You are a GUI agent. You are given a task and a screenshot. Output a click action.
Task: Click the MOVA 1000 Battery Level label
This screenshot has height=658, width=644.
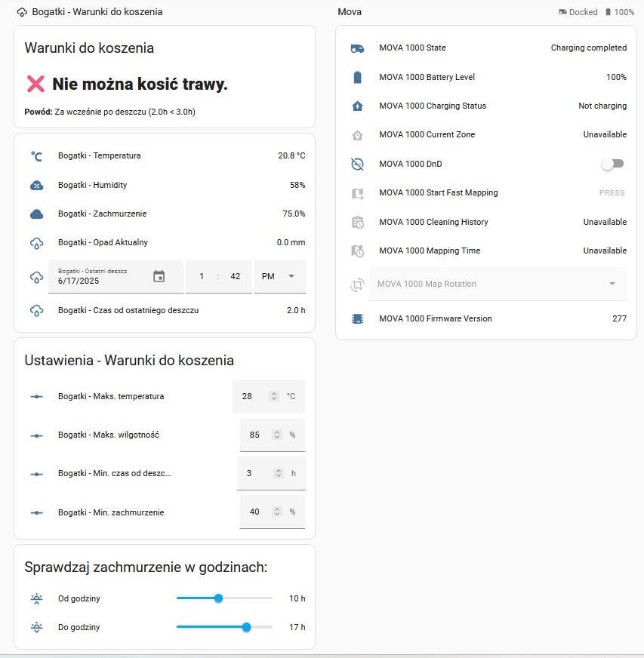(427, 77)
